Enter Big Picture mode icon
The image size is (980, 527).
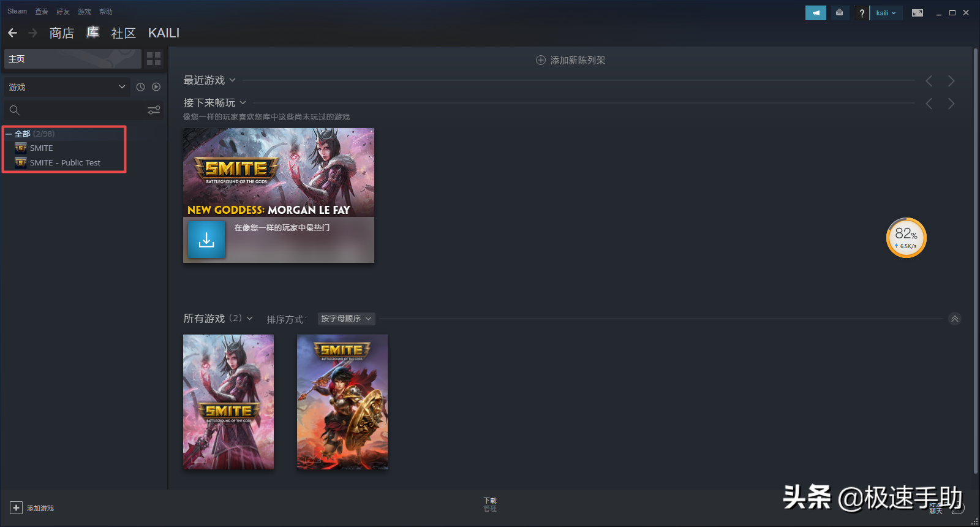[917, 13]
